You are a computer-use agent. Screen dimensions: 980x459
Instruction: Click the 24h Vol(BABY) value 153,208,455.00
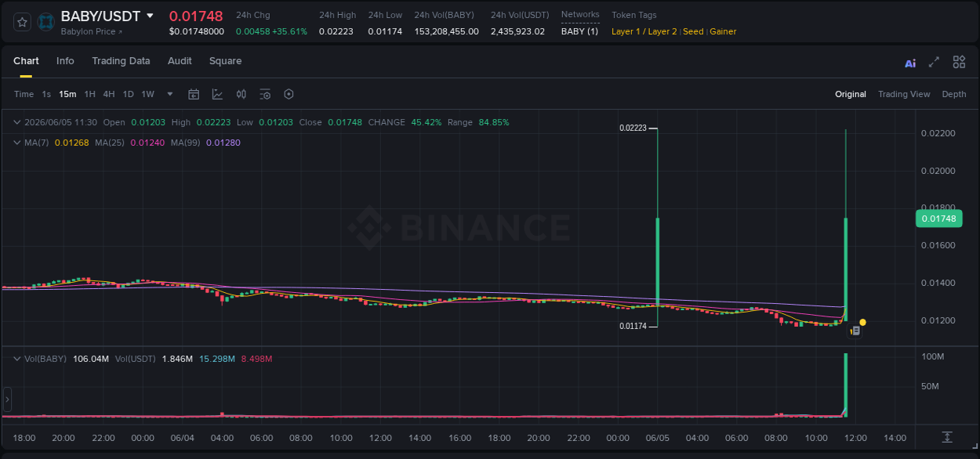click(446, 31)
